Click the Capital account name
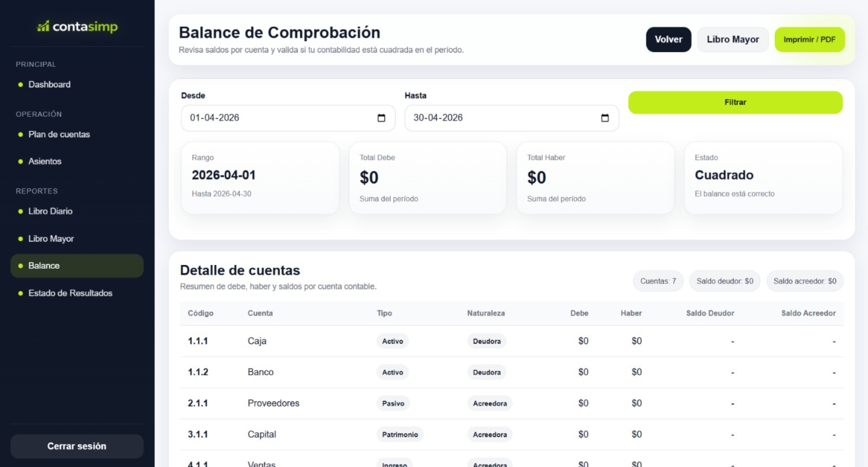The image size is (868, 467). [262, 434]
